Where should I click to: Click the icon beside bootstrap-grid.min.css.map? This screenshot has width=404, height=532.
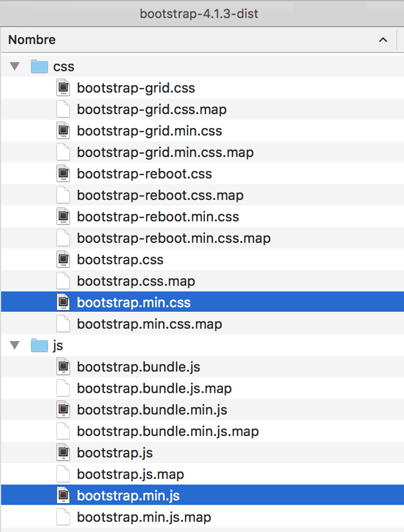pos(63,152)
